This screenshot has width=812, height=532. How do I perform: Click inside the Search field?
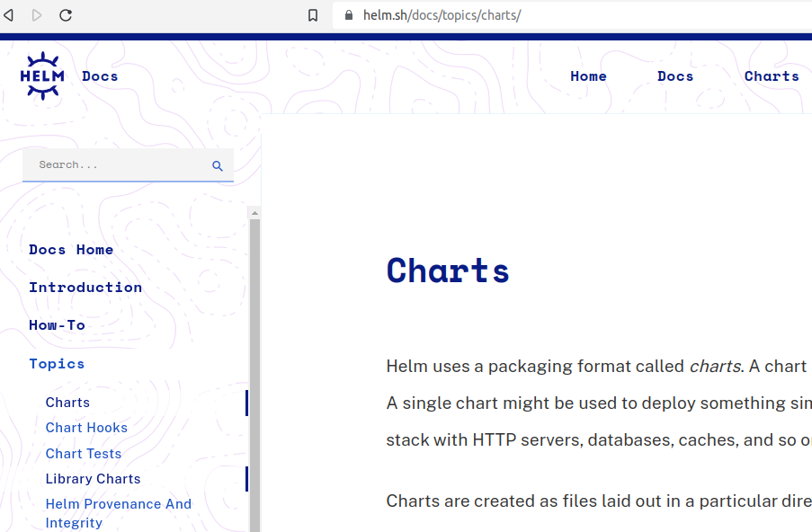108,165
